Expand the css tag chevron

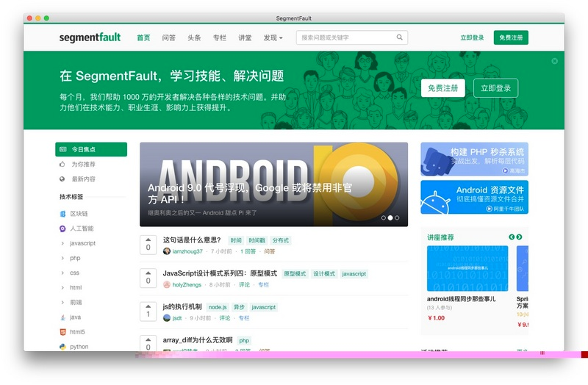pos(62,273)
